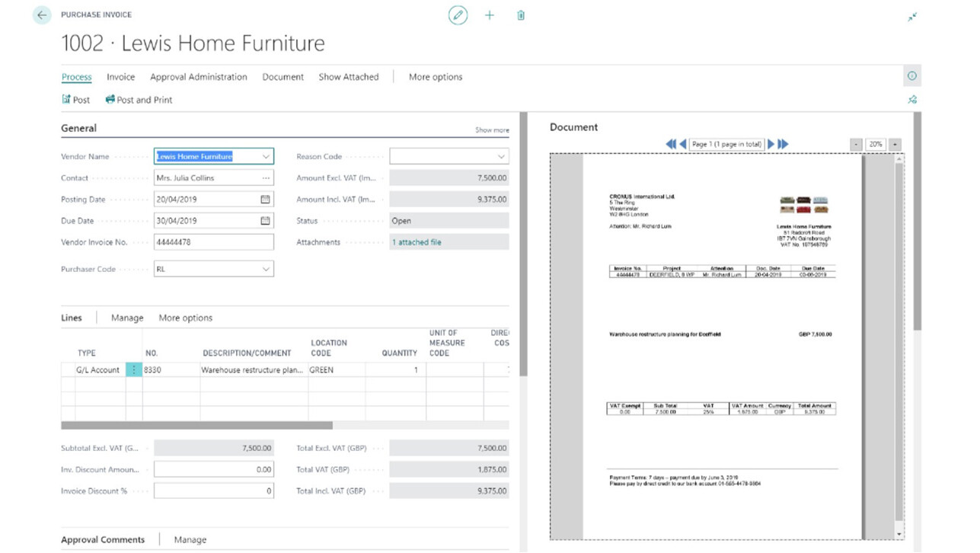Expand the Vendor Name dropdown
Image resolution: width=980 pixels, height=553 pixels.
point(265,157)
